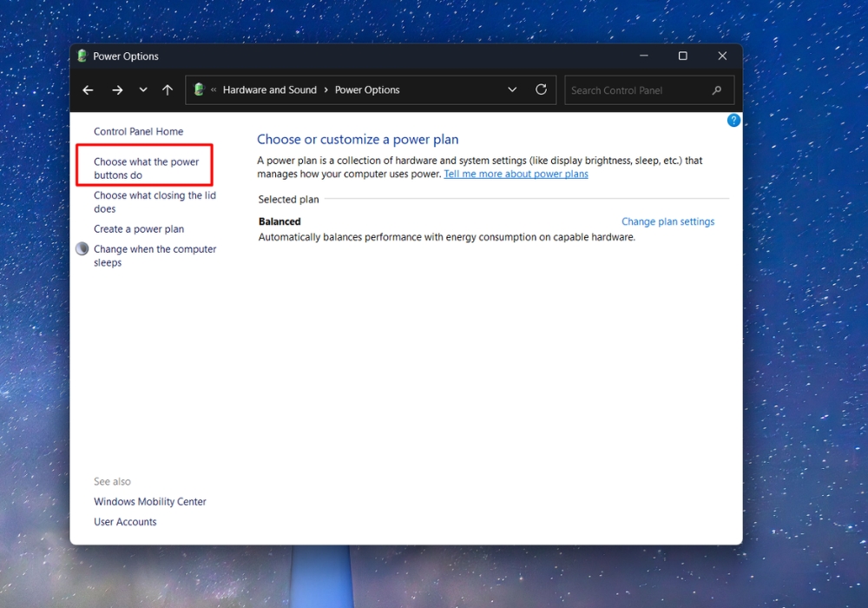Click the 'See also' label

[x=112, y=482]
